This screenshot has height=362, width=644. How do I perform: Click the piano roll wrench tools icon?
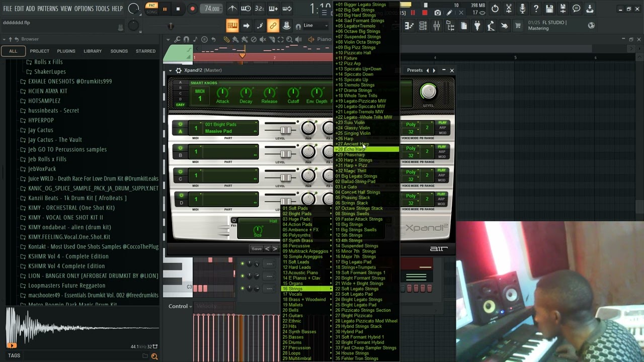[x=177, y=39]
